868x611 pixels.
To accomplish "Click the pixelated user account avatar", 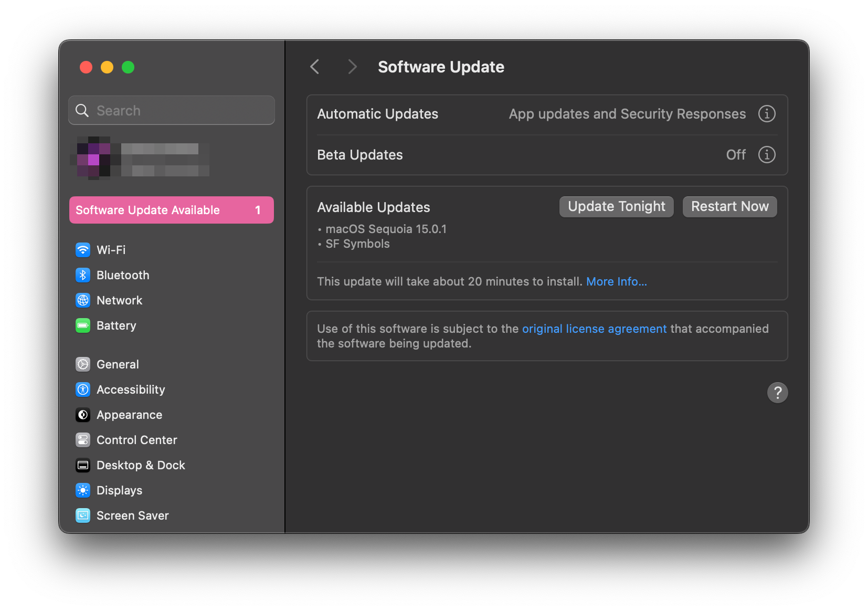I will 93,157.
